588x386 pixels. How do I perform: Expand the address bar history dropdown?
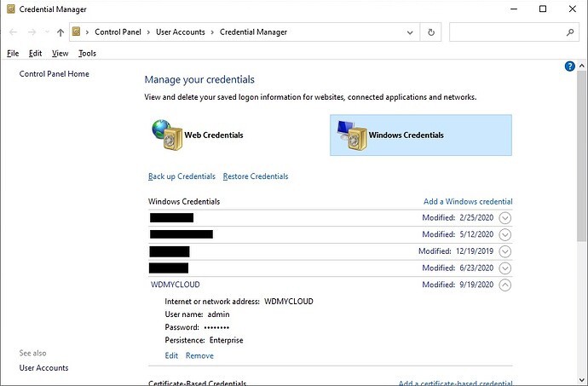410,32
